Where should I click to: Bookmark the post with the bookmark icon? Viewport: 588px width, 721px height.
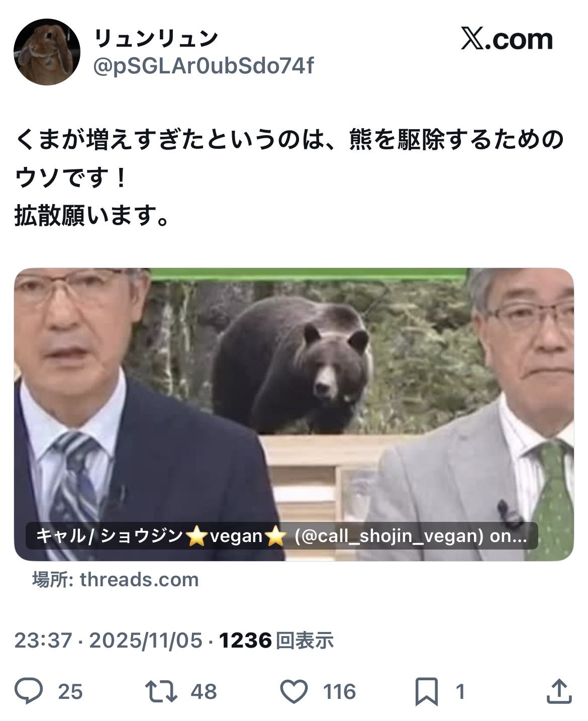[427, 691]
